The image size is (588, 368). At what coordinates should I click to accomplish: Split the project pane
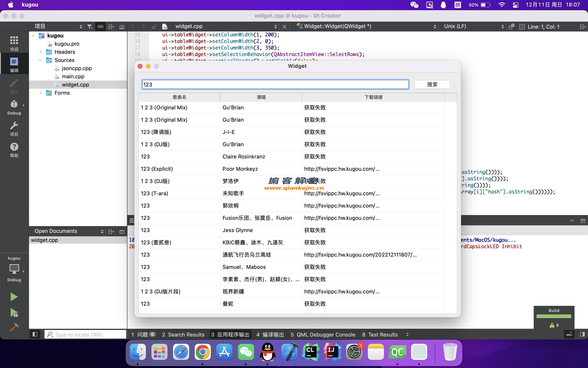coord(111,27)
